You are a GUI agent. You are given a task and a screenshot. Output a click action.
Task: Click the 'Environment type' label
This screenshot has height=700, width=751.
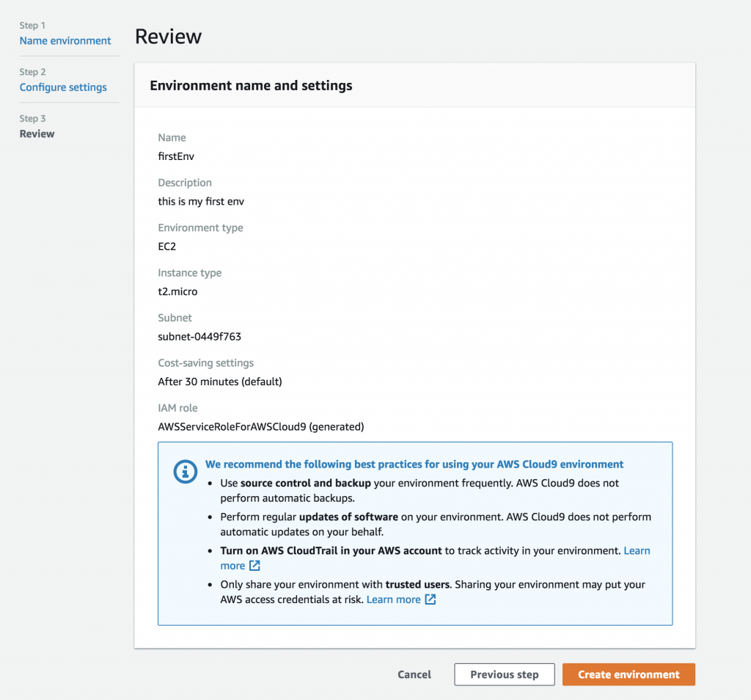click(201, 227)
